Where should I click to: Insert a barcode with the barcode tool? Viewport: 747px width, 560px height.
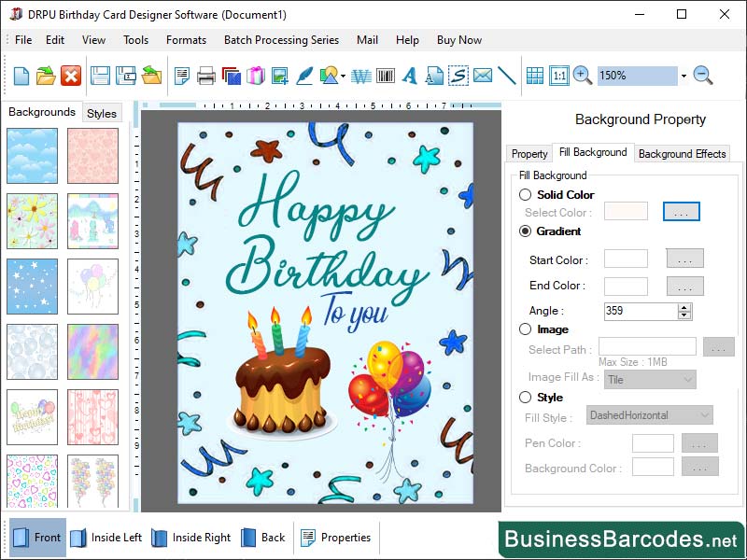[x=386, y=75]
